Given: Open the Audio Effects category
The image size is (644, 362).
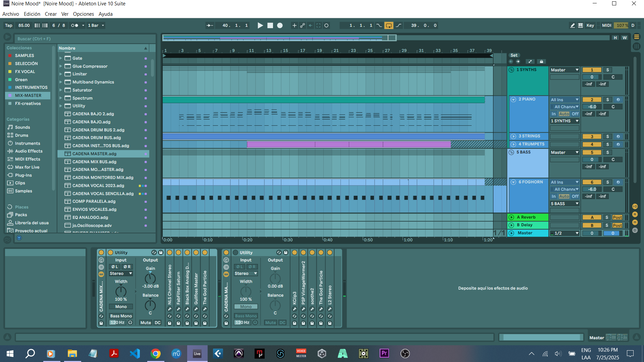Looking at the screenshot, I should [29, 151].
